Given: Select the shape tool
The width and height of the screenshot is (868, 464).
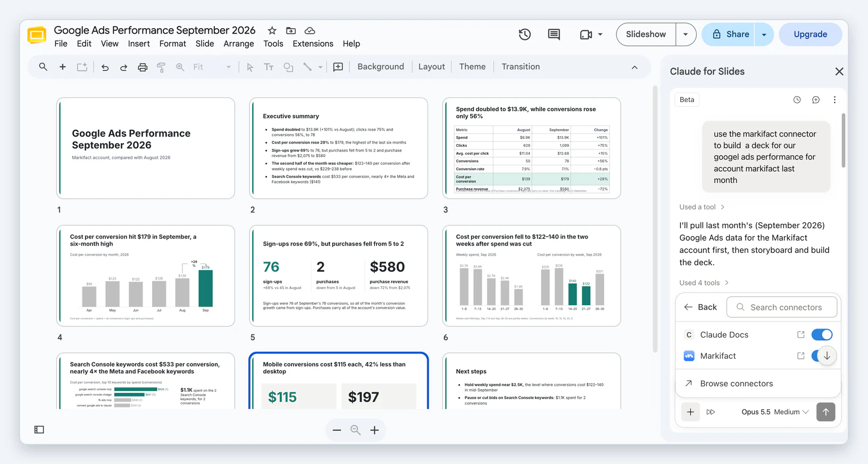Looking at the screenshot, I should point(288,68).
